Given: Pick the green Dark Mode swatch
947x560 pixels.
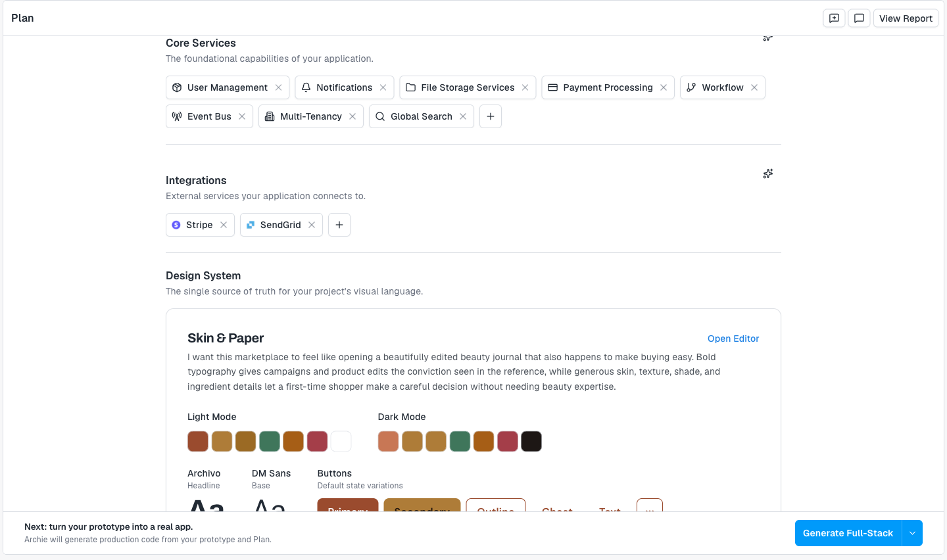Looking at the screenshot, I should [460, 441].
